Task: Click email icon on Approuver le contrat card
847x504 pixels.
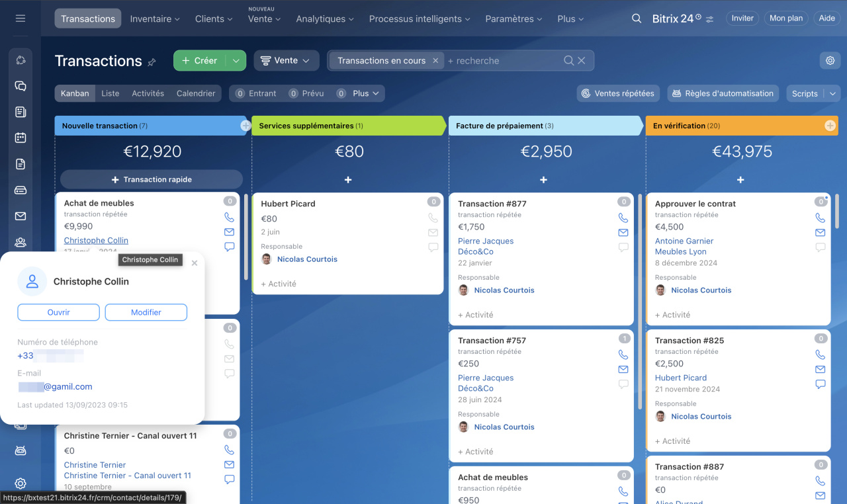Action: pyautogui.click(x=820, y=233)
